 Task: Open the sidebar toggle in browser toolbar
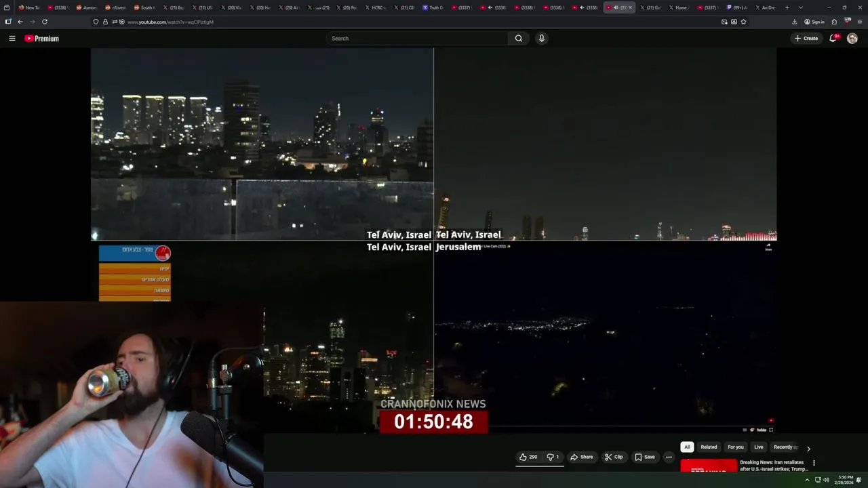pos(8,22)
